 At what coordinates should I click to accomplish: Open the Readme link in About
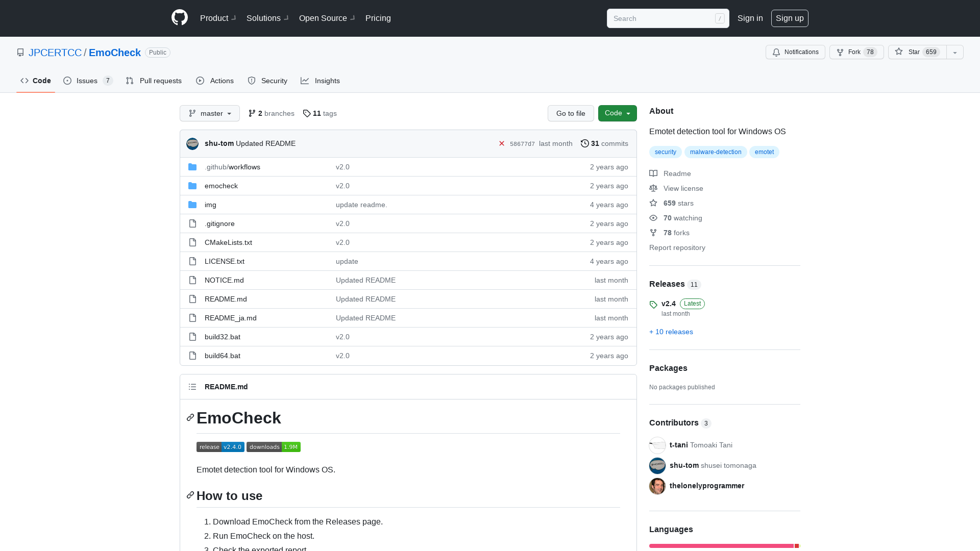coord(670,173)
